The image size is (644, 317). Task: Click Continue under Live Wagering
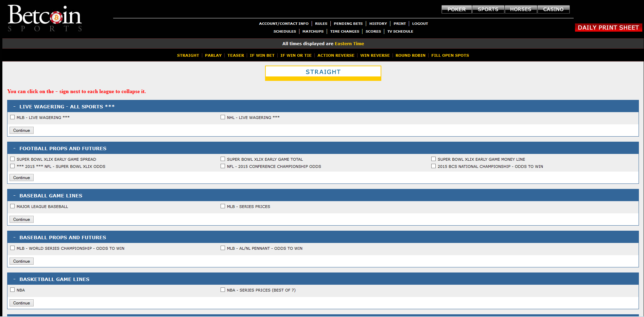[21, 130]
